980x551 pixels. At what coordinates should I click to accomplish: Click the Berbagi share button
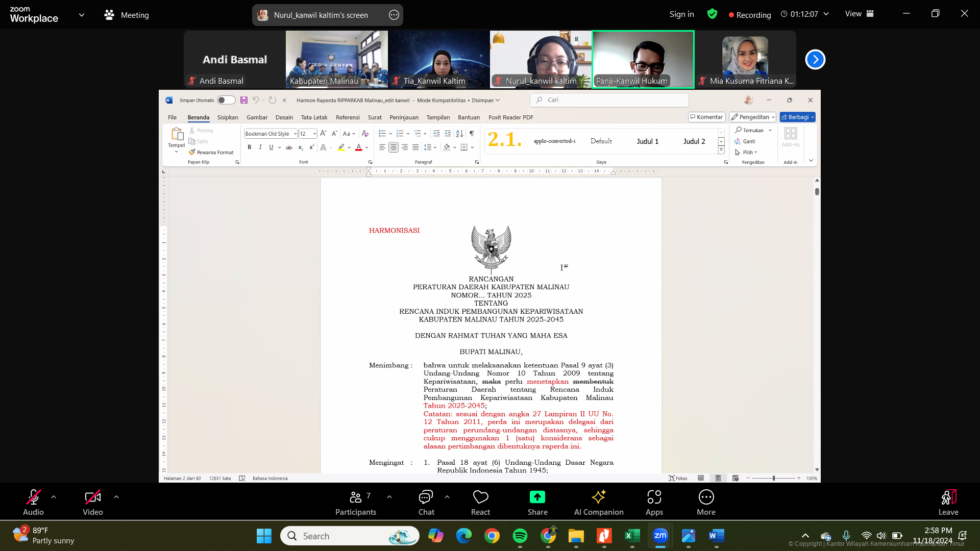tap(797, 117)
